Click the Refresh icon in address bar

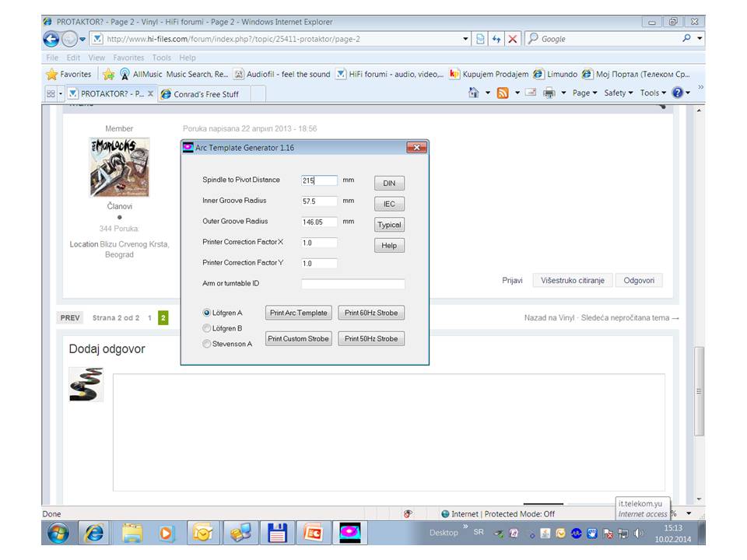[496, 39]
